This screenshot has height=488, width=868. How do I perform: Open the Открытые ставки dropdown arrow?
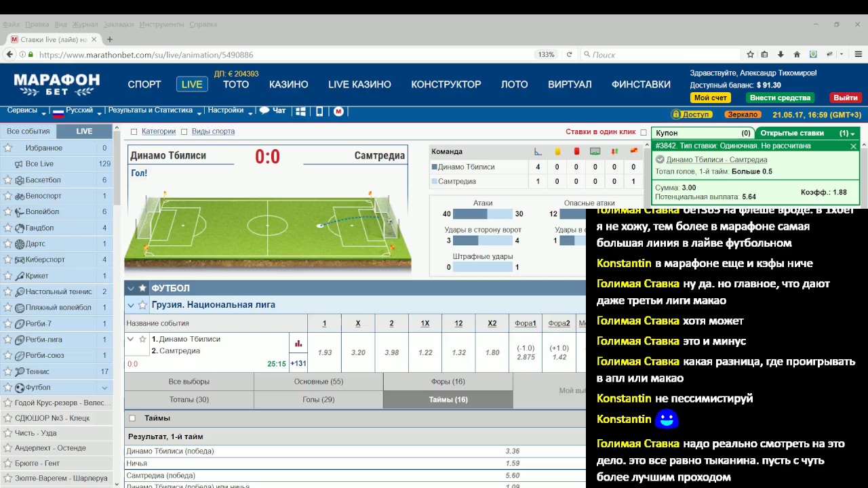pos(852,134)
